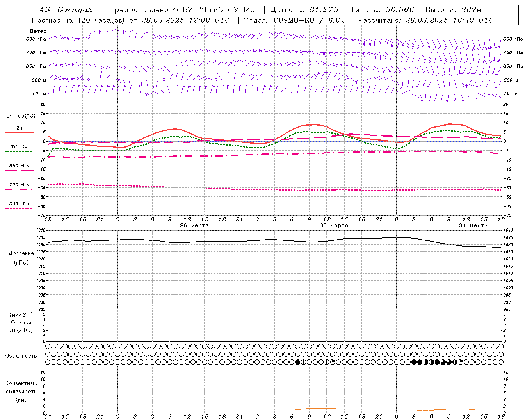Select the (мм/3ч.) precipitation unit label
Image resolution: width=525 pixels, height=420 pixels.
point(21,315)
